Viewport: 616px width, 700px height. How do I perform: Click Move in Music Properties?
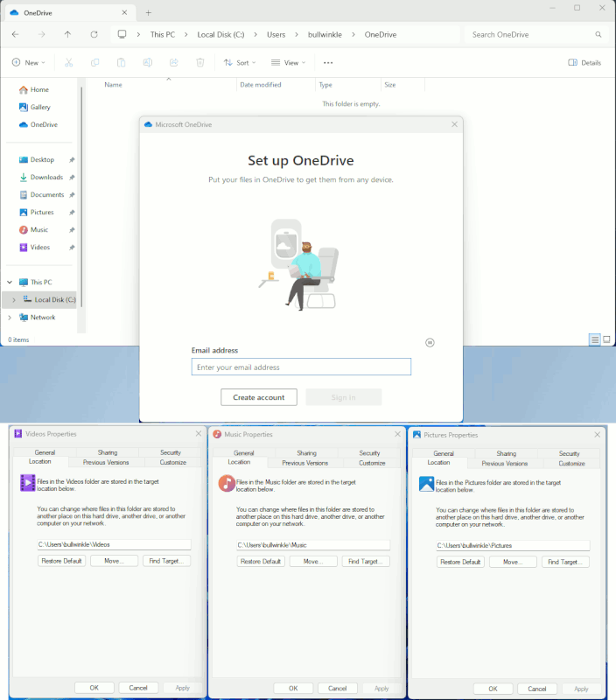tap(313, 561)
